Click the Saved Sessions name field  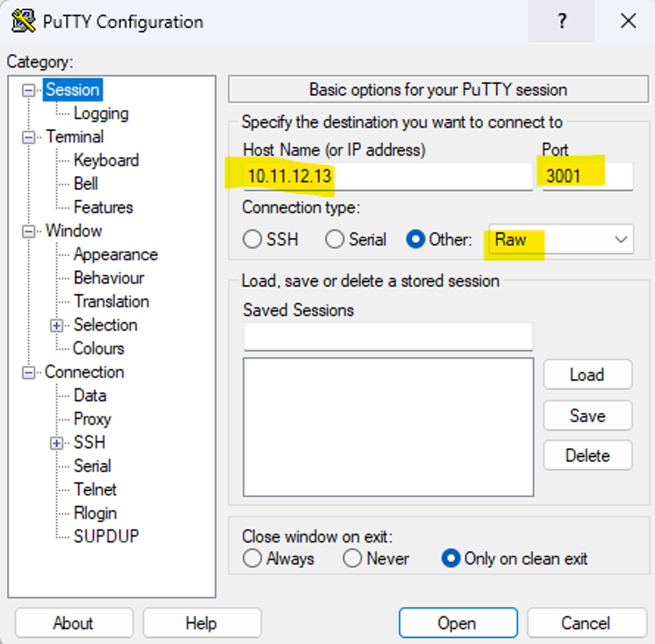[x=388, y=337]
